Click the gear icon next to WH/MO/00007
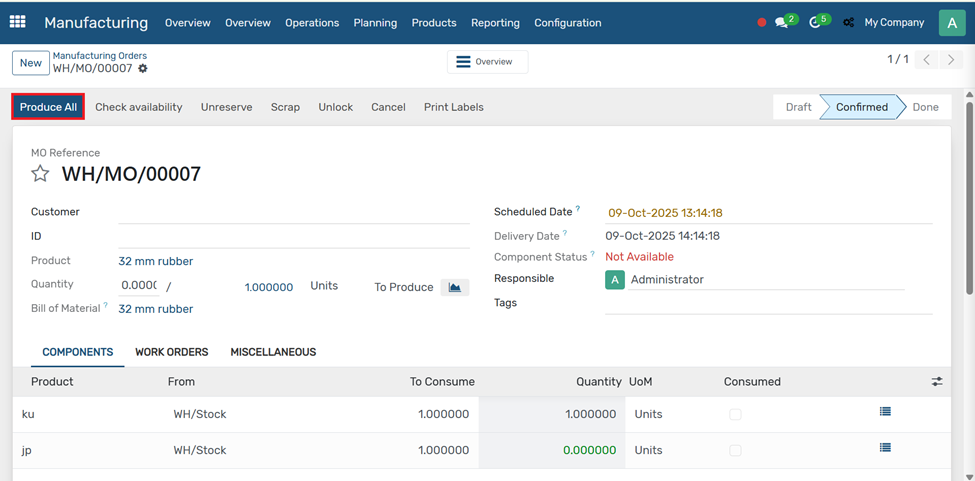Image resolution: width=975 pixels, height=481 pixels. [x=143, y=69]
